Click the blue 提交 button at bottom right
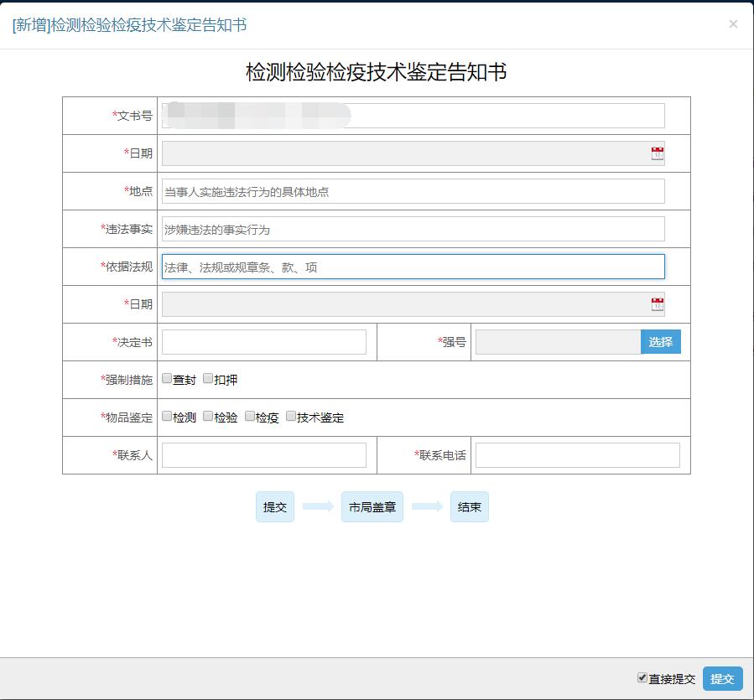This screenshot has height=700, width=754. point(722,678)
